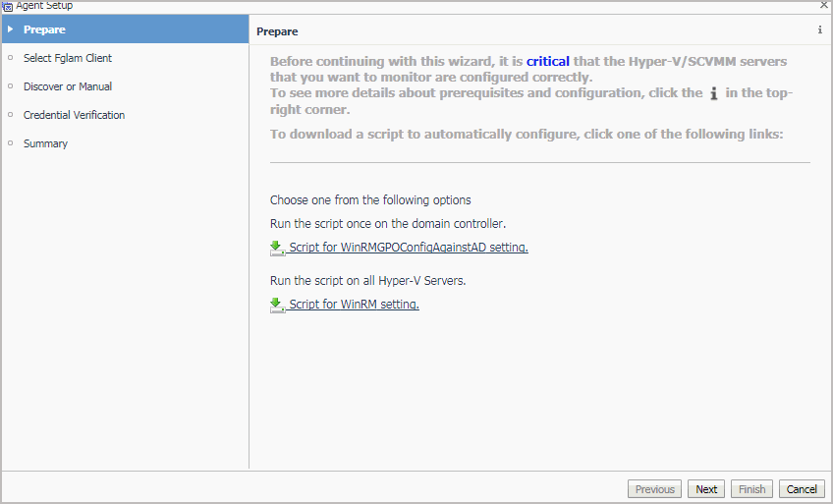The image size is (833, 504).
Task: Go to the Select Fglam Client step
Action: [x=67, y=58]
